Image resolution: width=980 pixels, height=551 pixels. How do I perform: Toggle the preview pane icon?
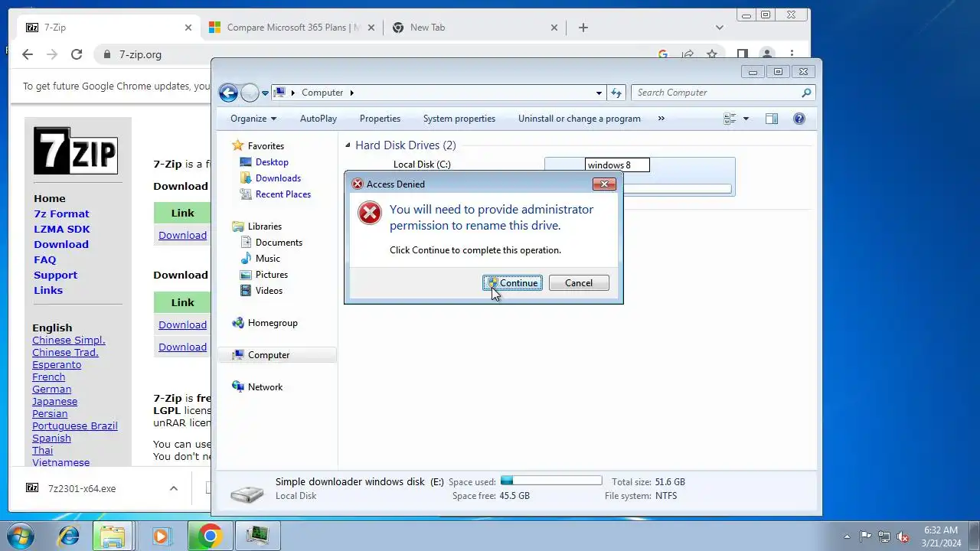(x=772, y=119)
